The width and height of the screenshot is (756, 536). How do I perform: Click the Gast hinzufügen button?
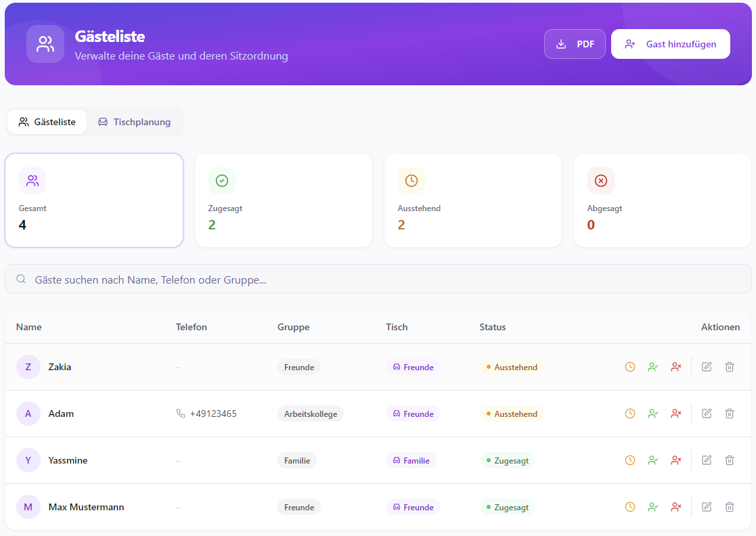coord(670,44)
